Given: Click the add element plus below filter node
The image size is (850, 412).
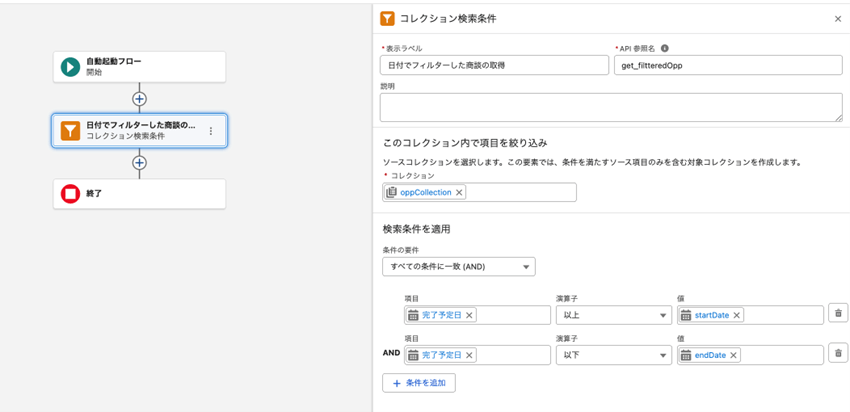Looking at the screenshot, I should click(140, 162).
